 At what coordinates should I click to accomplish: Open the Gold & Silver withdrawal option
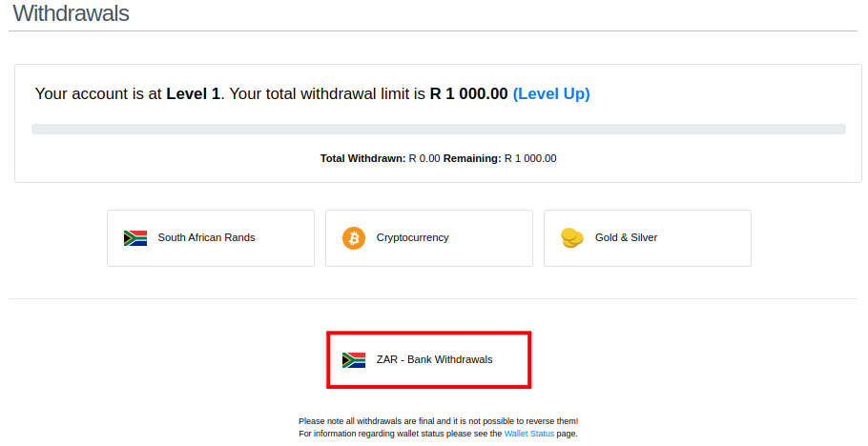(x=648, y=238)
